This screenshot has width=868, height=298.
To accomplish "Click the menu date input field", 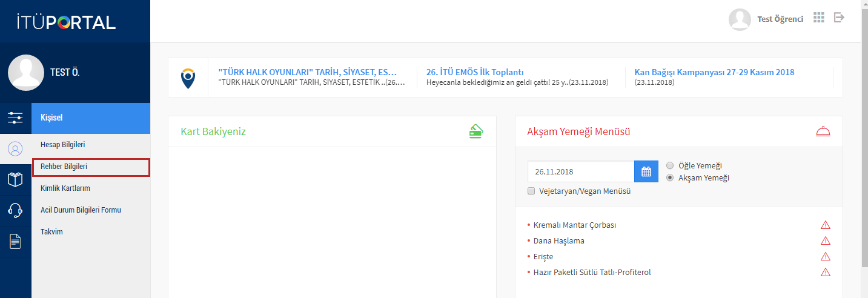I will [x=580, y=171].
